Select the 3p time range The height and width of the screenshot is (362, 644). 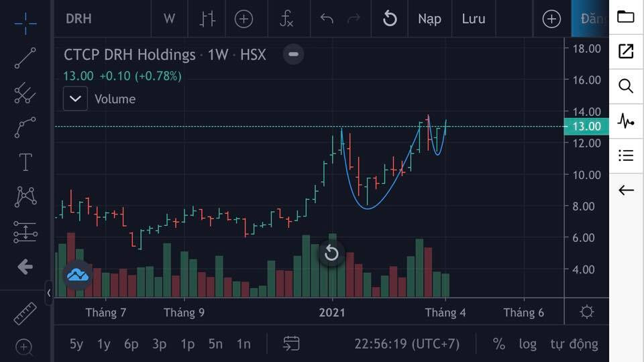click(x=160, y=344)
